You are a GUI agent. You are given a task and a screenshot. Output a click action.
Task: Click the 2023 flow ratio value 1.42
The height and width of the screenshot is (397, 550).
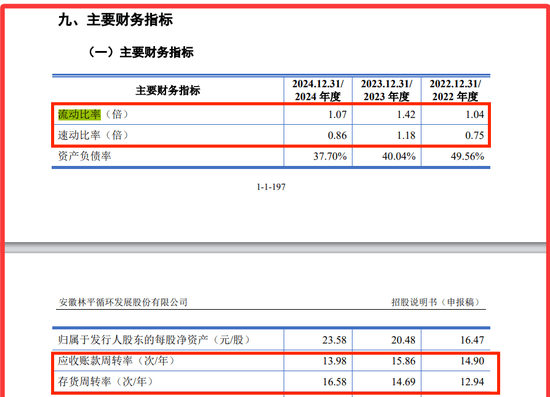tap(406, 114)
